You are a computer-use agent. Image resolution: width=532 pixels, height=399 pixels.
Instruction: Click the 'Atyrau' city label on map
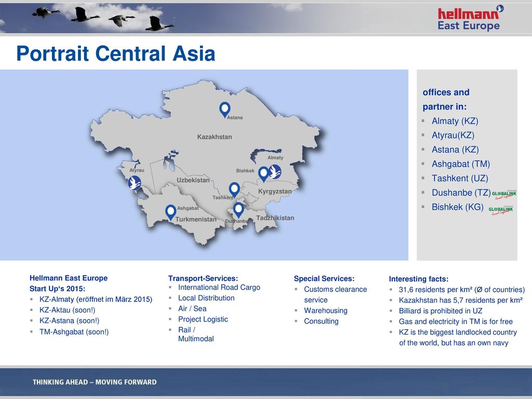pyautogui.click(x=137, y=170)
